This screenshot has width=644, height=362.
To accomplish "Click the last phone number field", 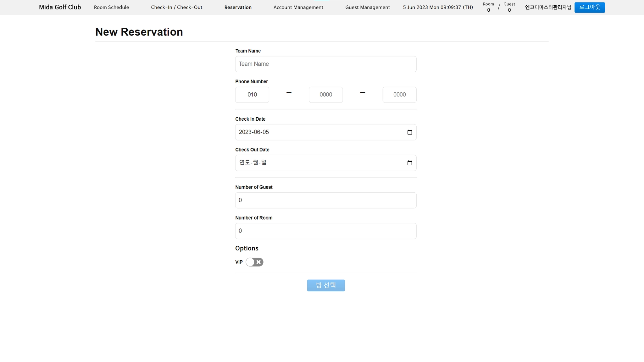I will pos(399,95).
